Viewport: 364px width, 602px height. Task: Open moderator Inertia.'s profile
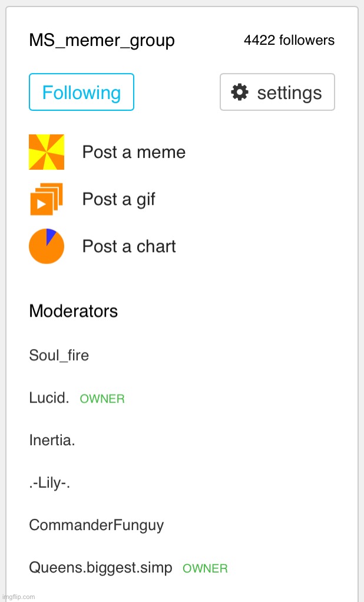pos(52,440)
